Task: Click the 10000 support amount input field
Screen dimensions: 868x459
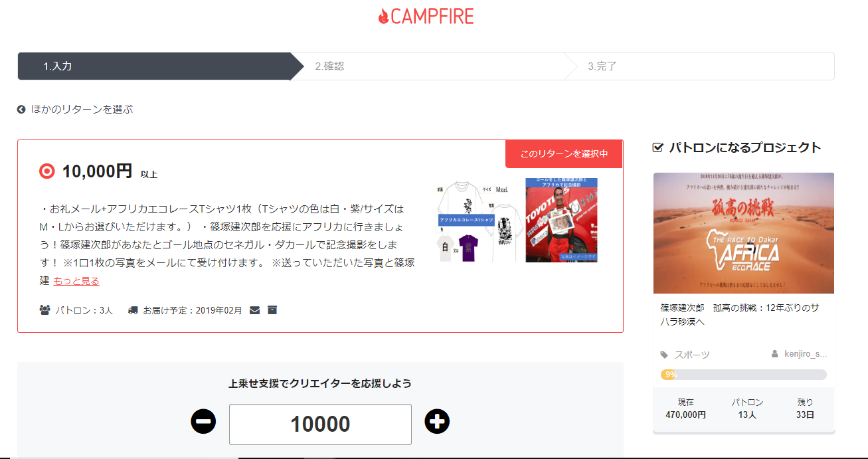Action: coord(320,424)
